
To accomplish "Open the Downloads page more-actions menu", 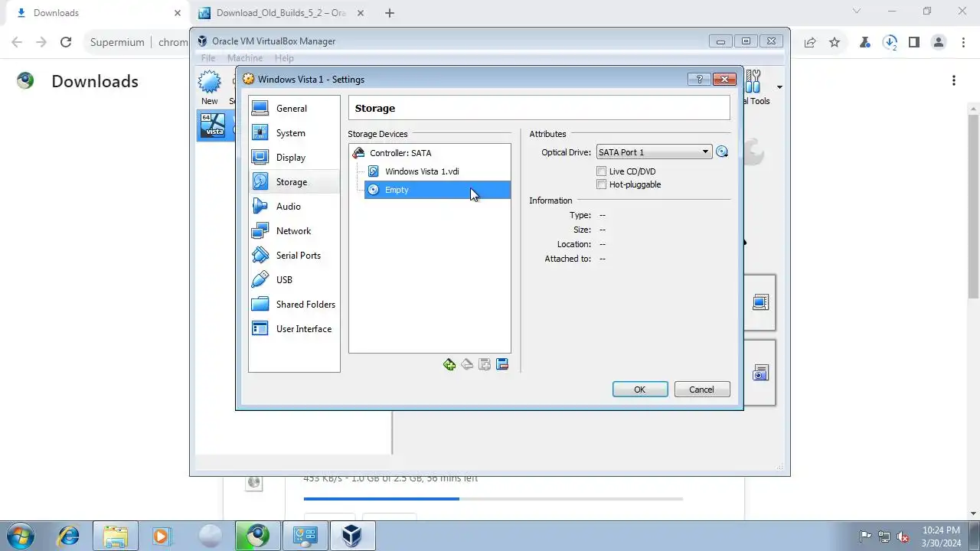I will point(954,80).
